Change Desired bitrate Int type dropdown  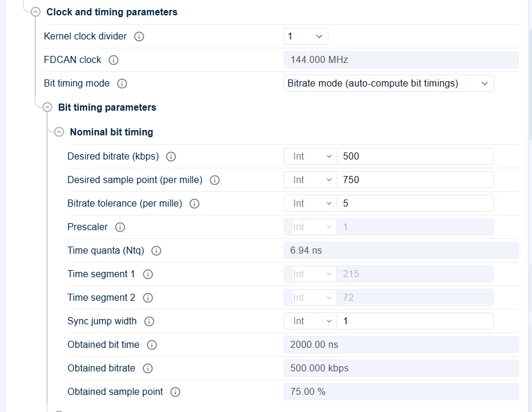click(x=311, y=157)
